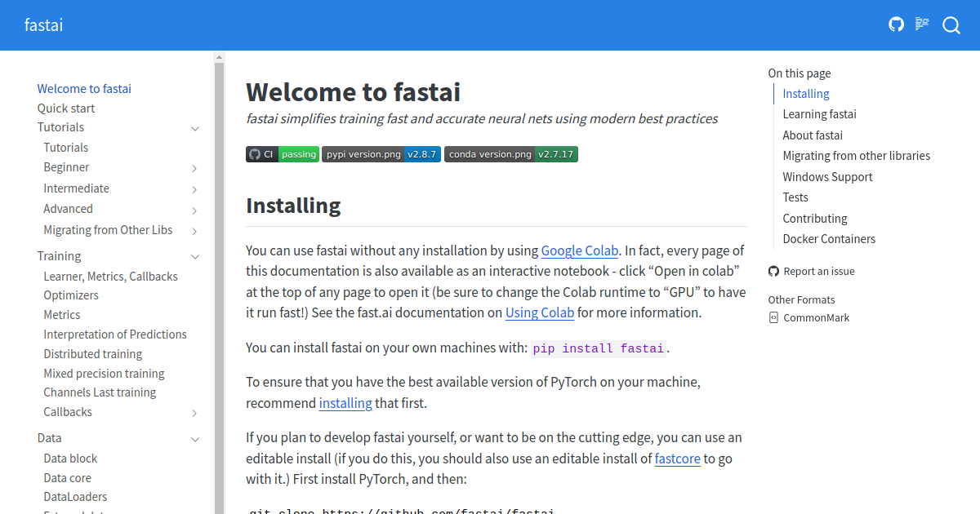980x514 pixels.
Task: Open CommonMark format link
Action: click(817, 317)
